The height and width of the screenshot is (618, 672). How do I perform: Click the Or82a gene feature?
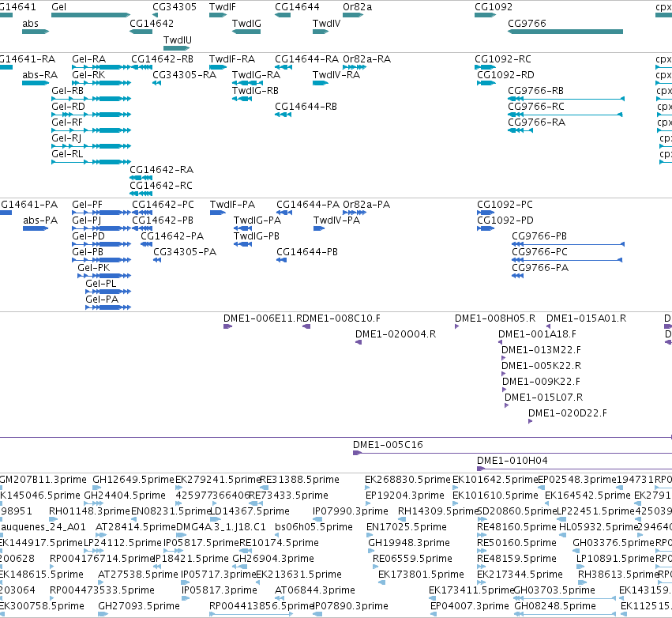[353, 15]
